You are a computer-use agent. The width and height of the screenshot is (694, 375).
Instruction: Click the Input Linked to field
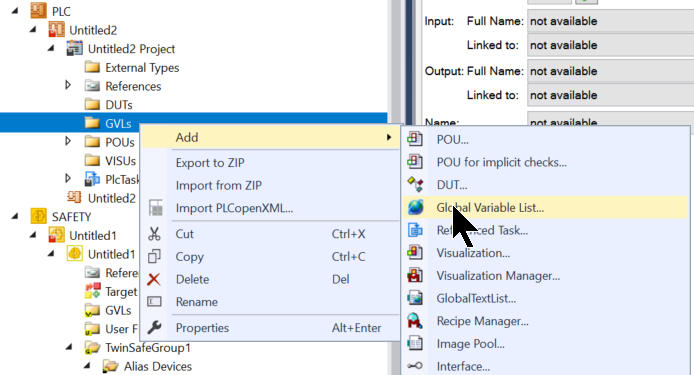(611, 45)
